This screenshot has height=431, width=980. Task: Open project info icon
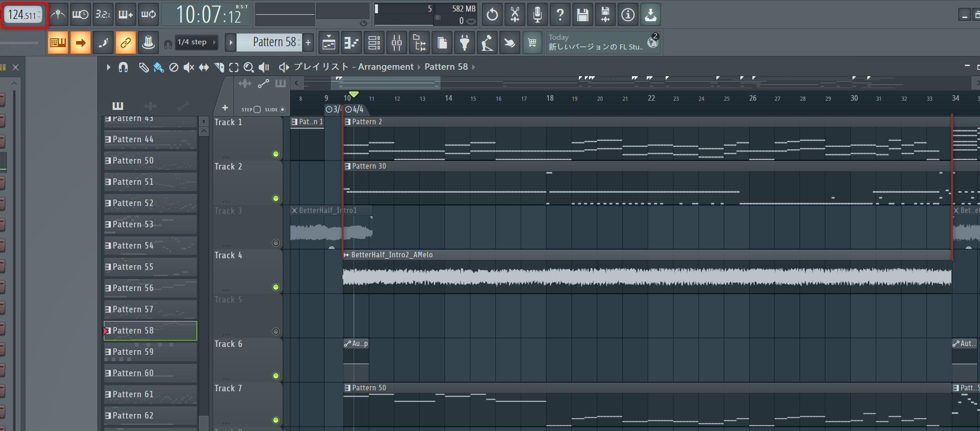[x=628, y=15]
